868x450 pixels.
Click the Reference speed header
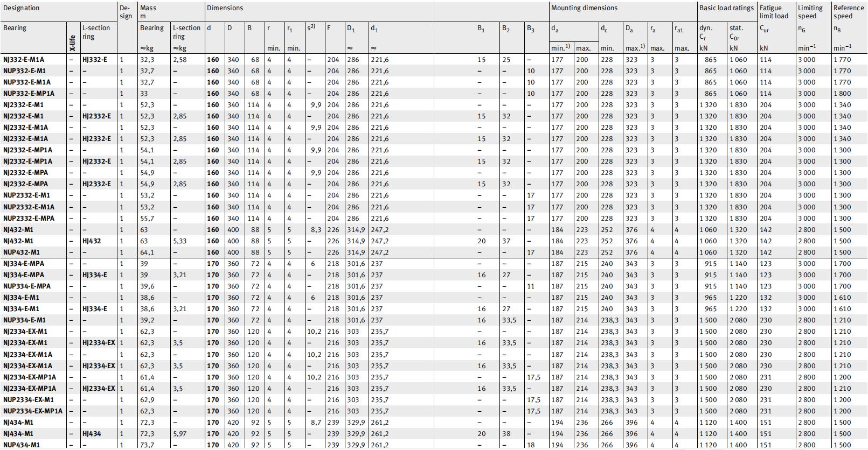[849, 12]
